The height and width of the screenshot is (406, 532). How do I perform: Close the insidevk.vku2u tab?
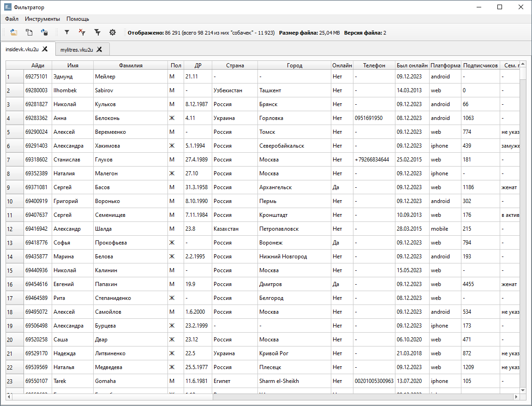click(x=45, y=49)
